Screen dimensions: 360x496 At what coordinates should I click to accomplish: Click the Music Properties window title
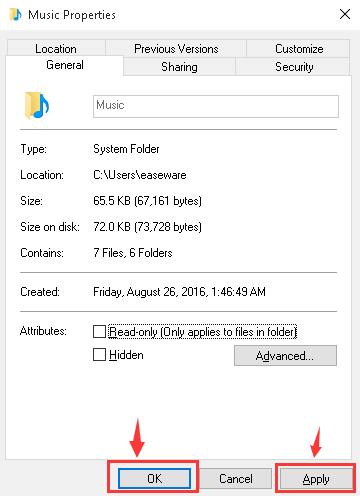tap(72, 15)
